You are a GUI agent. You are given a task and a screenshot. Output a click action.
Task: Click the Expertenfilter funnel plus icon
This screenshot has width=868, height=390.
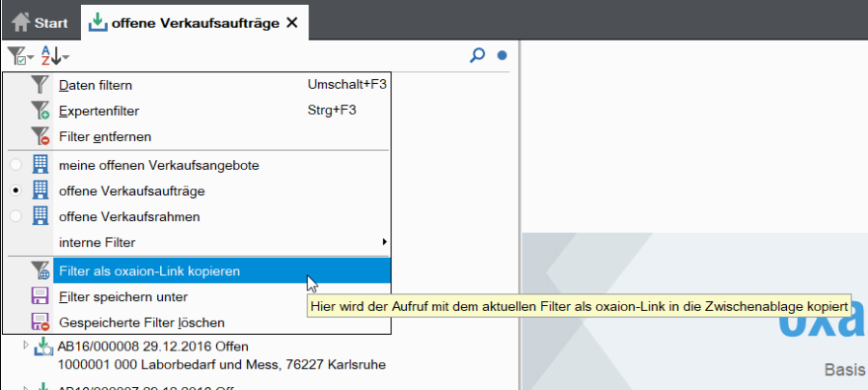tap(40, 110)
